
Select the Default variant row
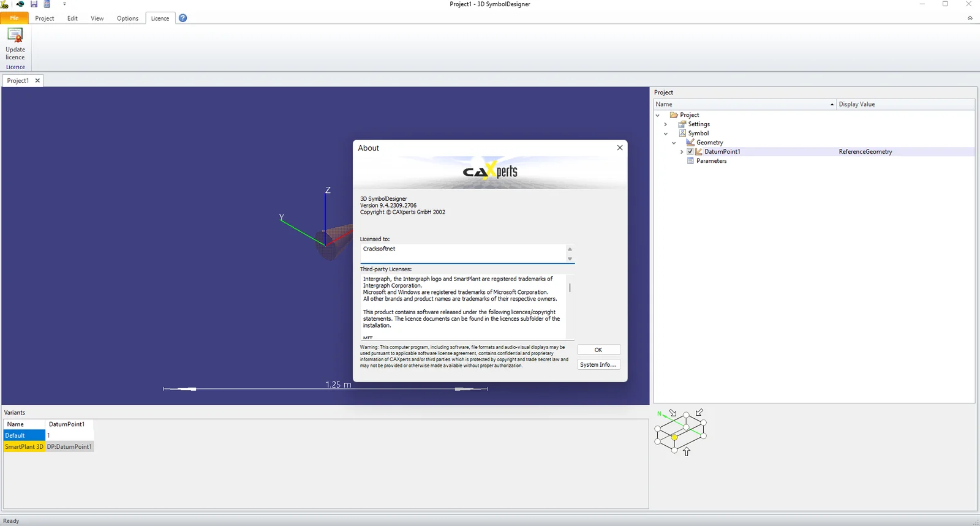[24, 435]
